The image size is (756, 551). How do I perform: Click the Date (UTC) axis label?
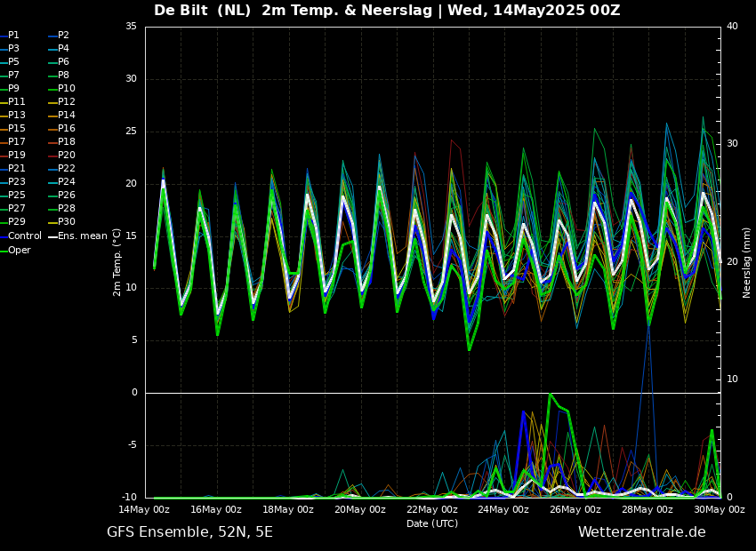pyautogui.click(x=432, y=523)
